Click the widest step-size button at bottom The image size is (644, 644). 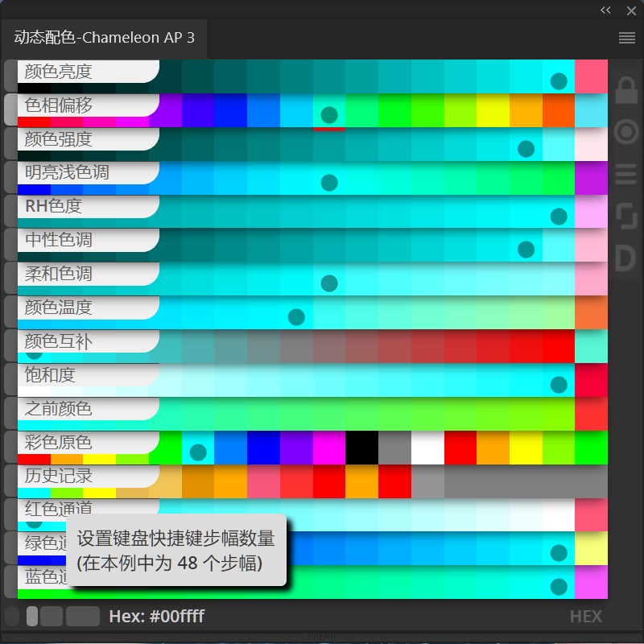83,616
